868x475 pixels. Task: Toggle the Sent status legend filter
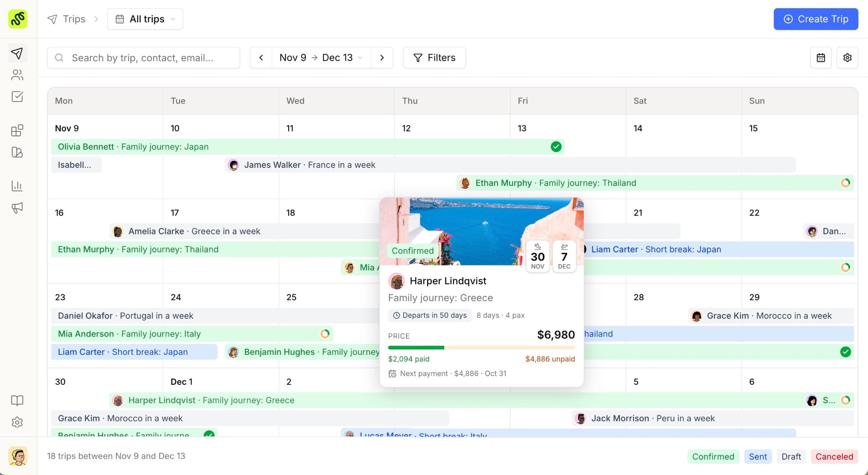coord(758,456)
